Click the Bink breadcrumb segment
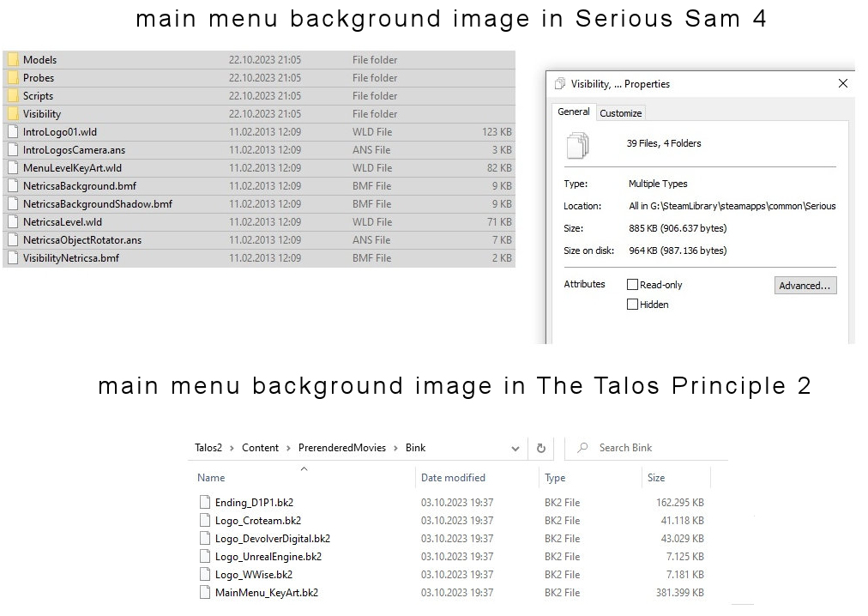Viewport: 868px width, 616px height. [x=415, y=448]
